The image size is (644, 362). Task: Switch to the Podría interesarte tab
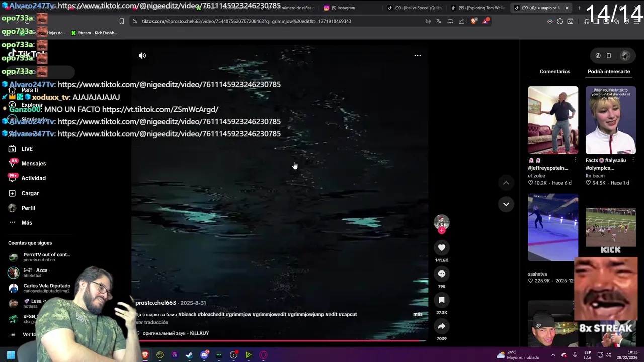point(609,71)
